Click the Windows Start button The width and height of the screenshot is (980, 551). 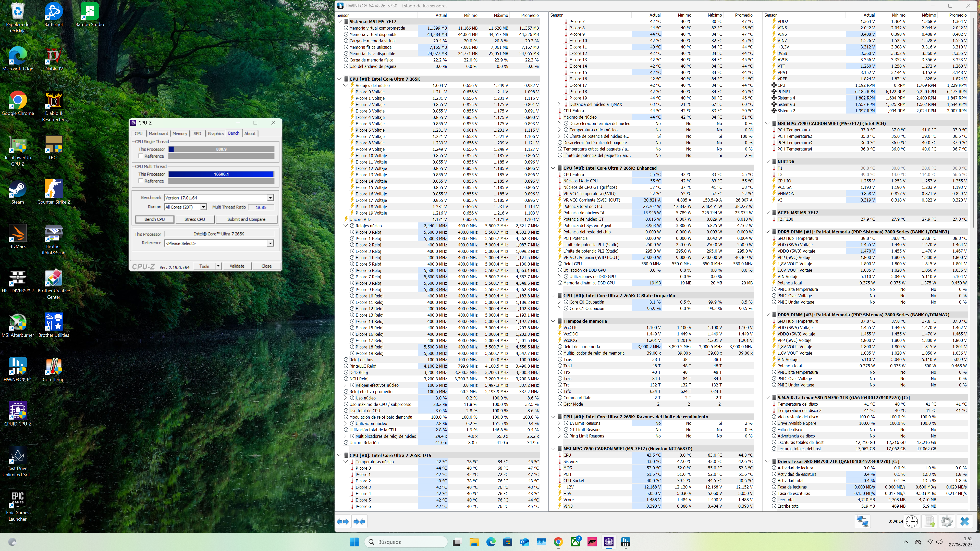tap(354, 542)
